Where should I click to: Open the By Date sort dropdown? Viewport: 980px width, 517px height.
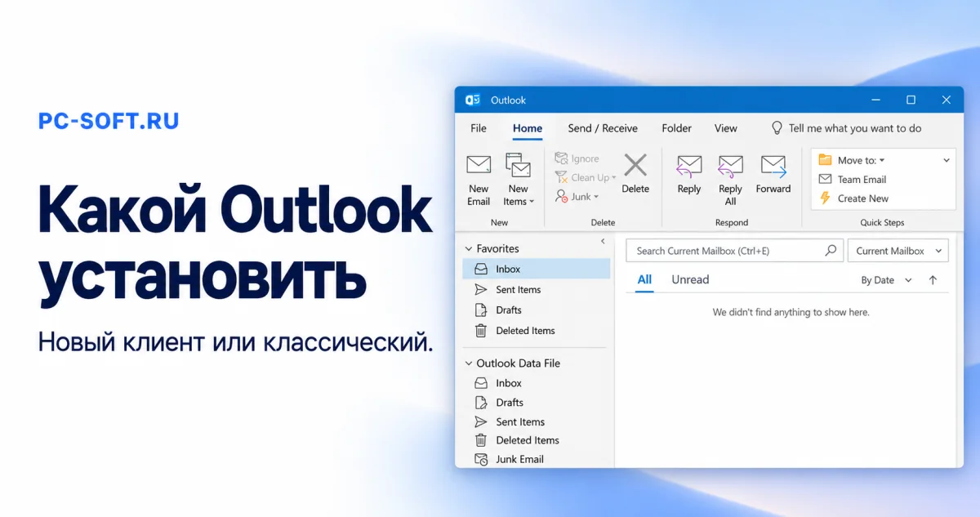click(x=886, y=280)
